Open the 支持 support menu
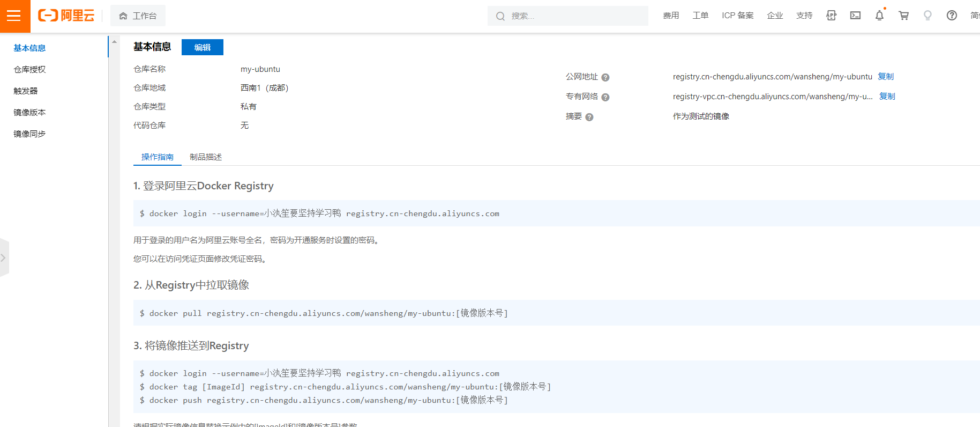Screen dimensions: 980x427 (x=804, y=16)
